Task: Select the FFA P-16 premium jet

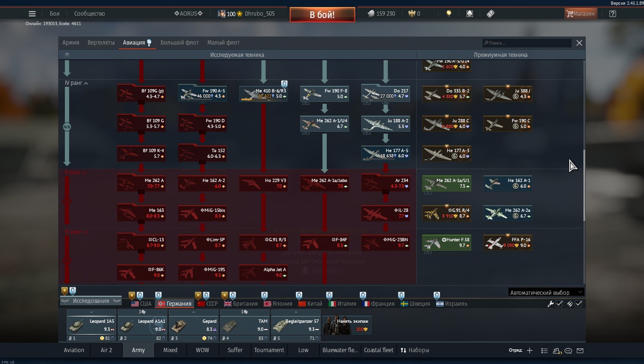Action: [508, 243]
